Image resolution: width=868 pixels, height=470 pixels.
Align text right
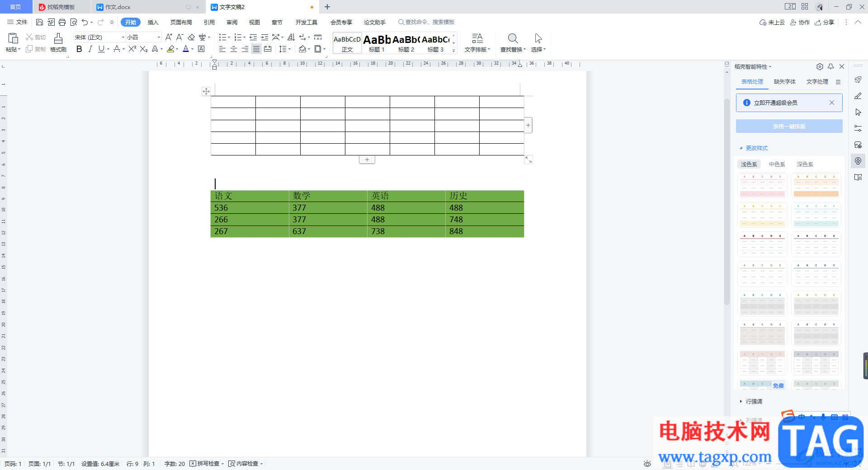pyautogui.click(x=245, y=49)
